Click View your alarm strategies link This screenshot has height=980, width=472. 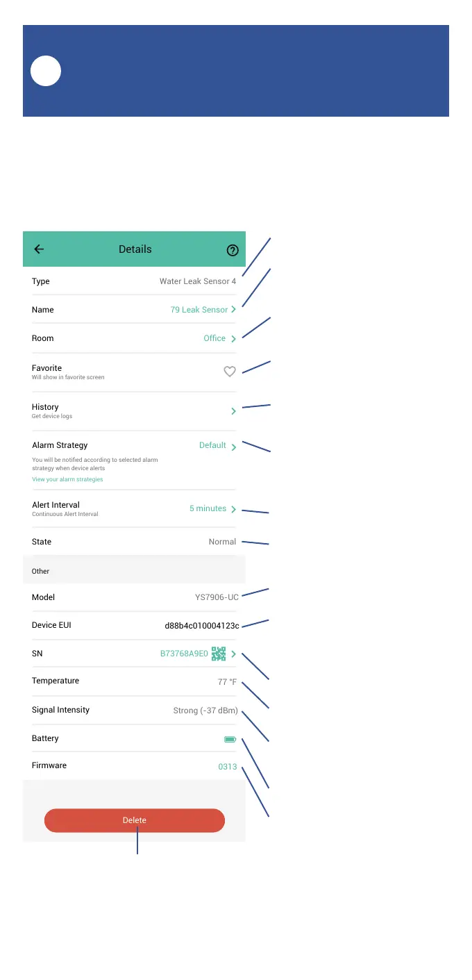[67, 479]
